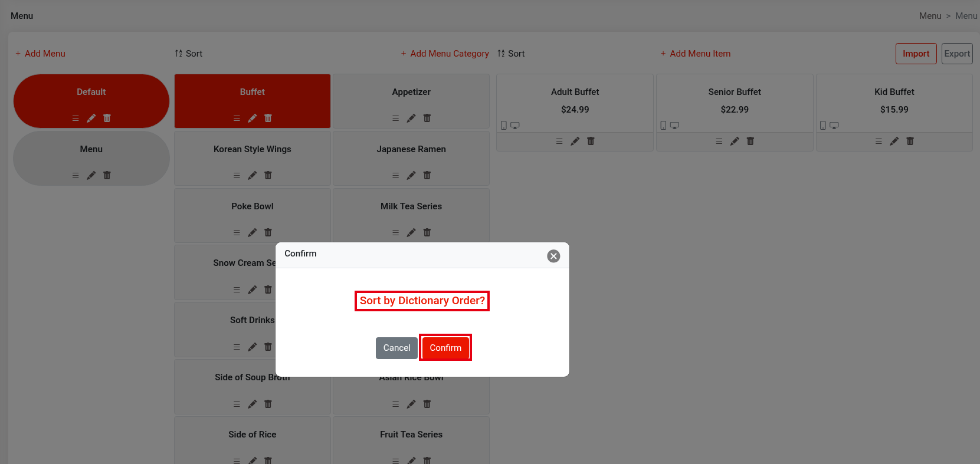980x464 pixels.
Task: Select the Menu card in left column
Action: [x=91, y=158]
